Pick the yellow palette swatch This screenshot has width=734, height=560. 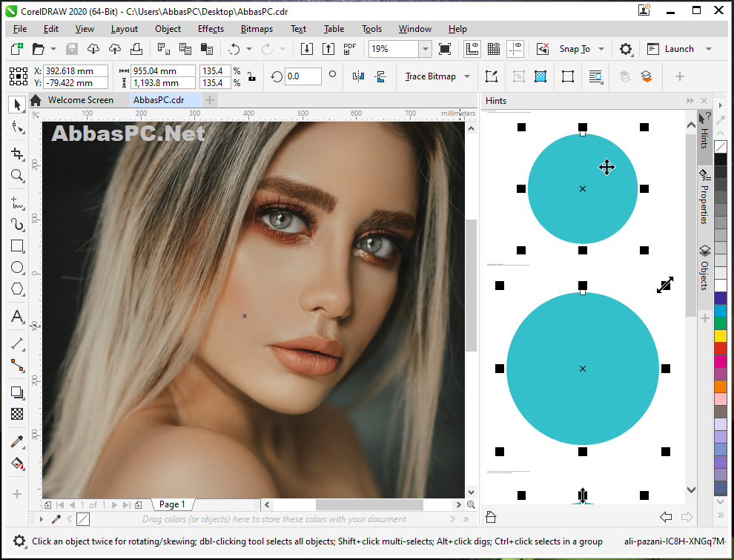tap(721, 336)
